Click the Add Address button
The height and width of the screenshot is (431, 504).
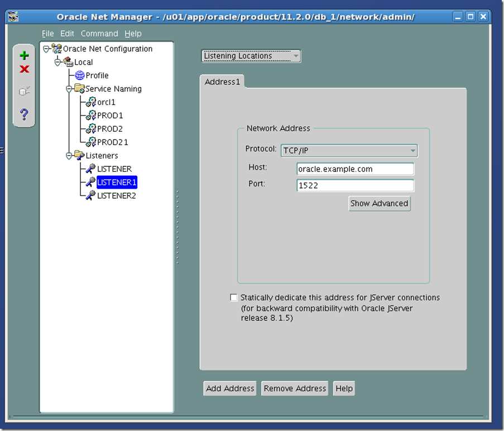[230, 388]
